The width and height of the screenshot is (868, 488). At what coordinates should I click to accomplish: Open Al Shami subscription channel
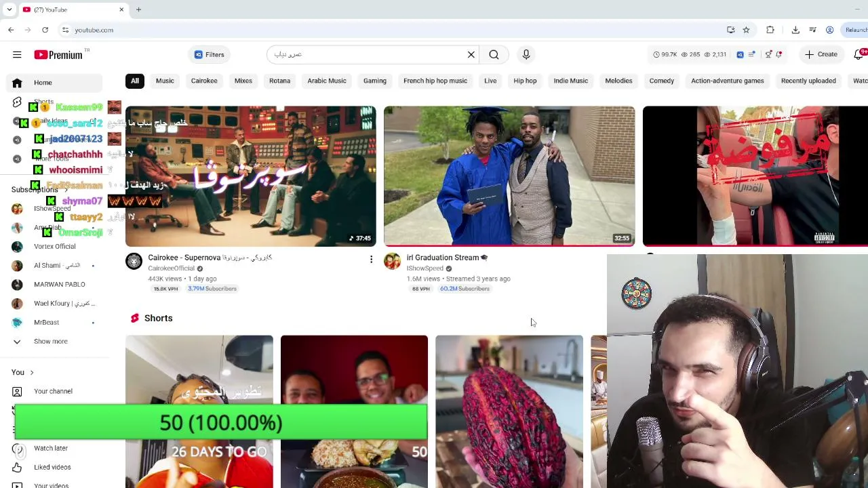(55, 266)
